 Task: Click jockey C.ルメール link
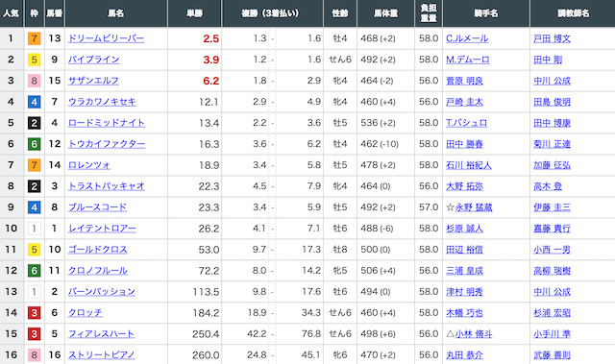(x=467, y=38)
